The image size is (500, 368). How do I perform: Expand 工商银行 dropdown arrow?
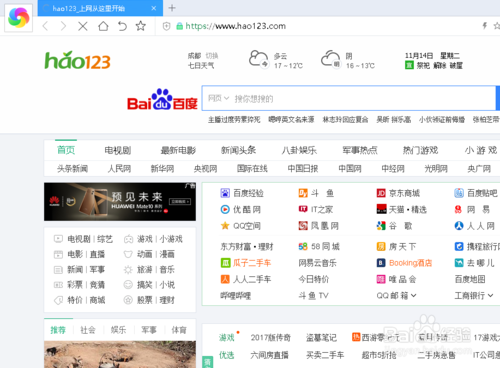tap(490, 295)
